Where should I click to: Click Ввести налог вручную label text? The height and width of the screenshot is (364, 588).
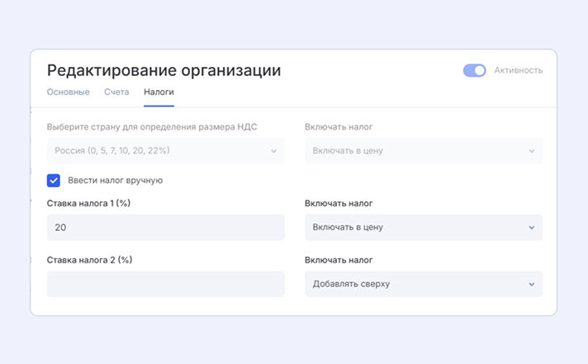pos(115,180)
